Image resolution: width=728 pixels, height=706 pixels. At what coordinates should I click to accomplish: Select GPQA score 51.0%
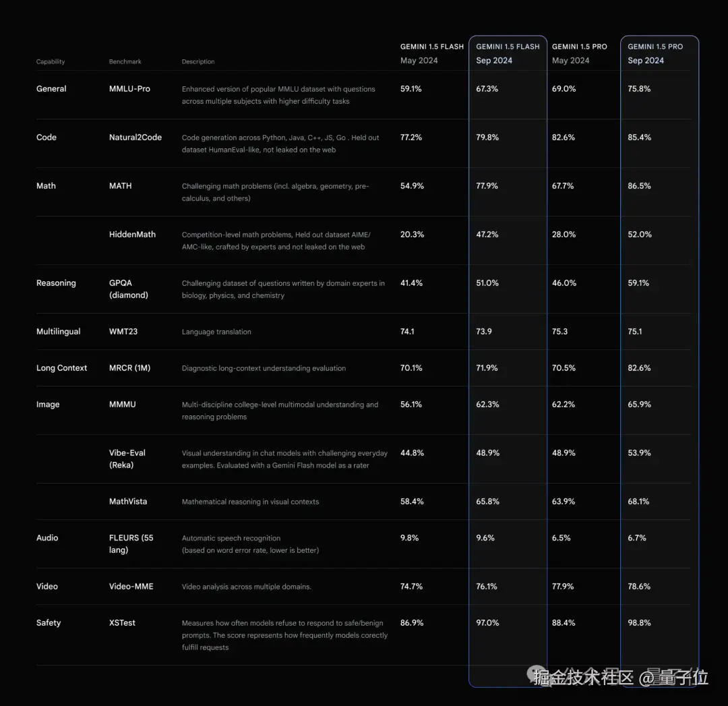(487, 283)
